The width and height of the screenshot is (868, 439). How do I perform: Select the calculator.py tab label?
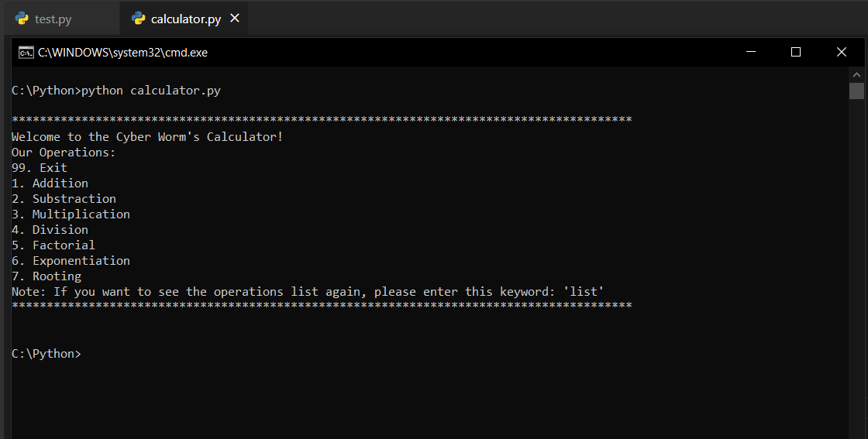[185, 19]
